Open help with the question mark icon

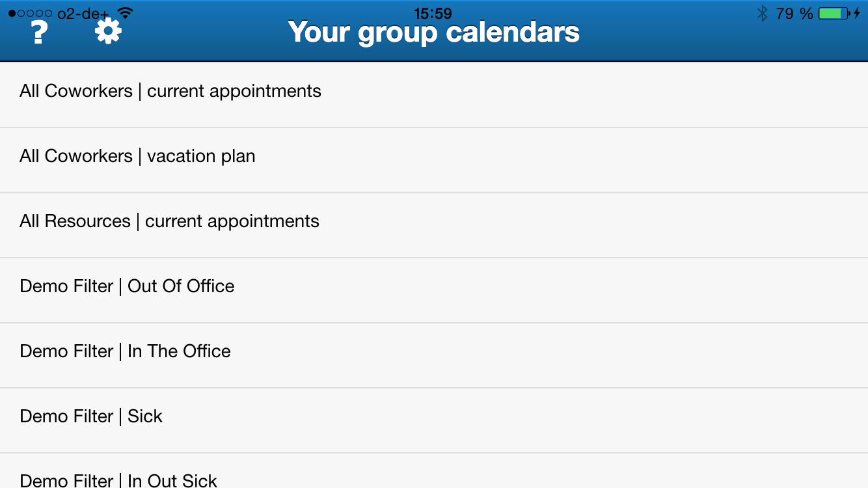40,32
